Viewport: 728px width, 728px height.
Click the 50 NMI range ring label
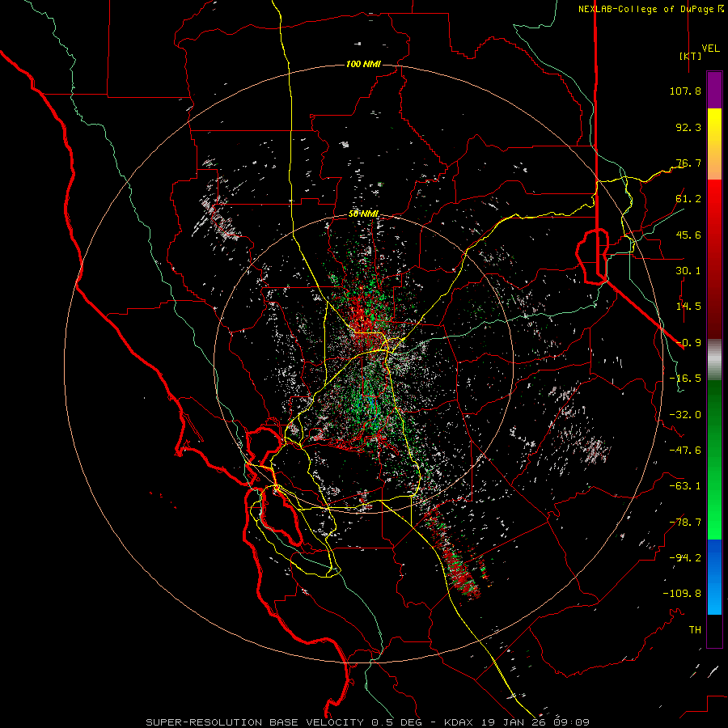point(363,214)
